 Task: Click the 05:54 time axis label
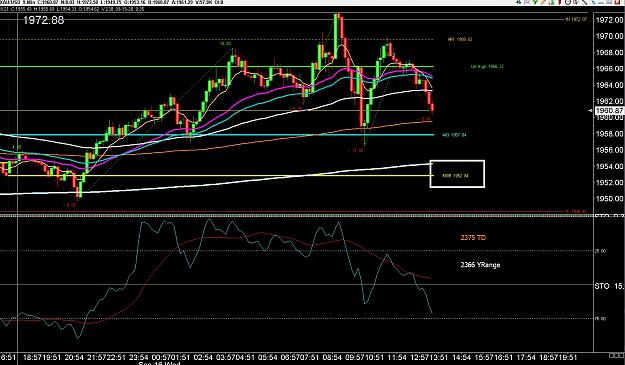[x=267, y=358]
